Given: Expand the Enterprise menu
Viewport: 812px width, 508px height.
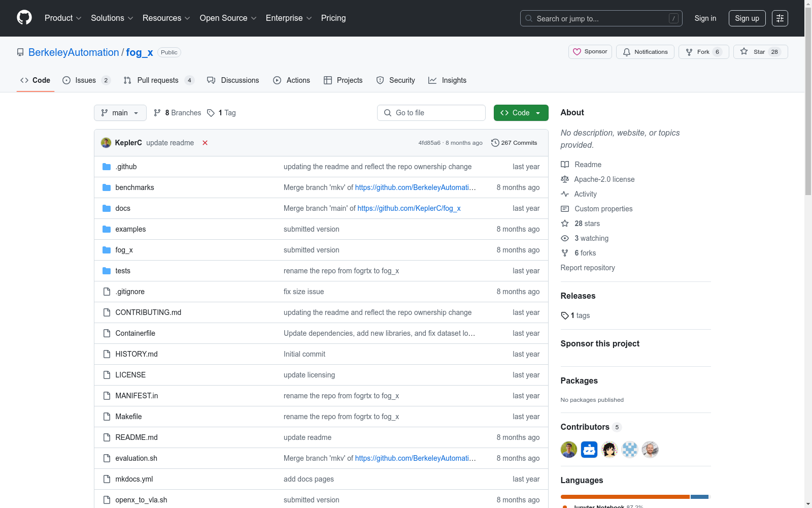Looking at the screenshot, I should (x=289, y=18).
